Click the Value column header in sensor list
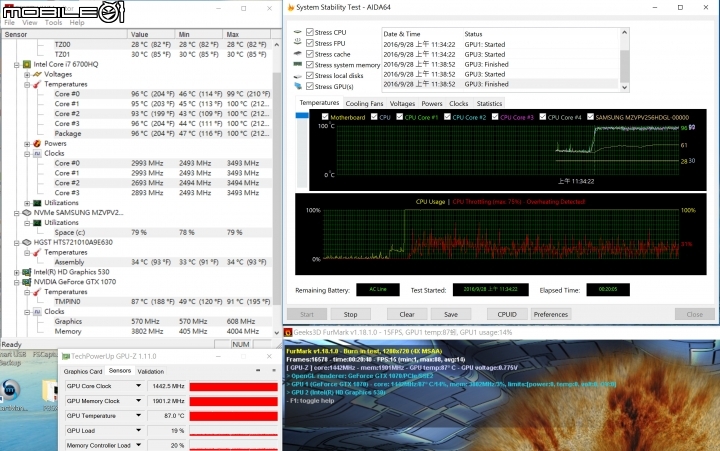Image resolution: width=720 pixels, height=451 pixels. pyautogui.click(x=151, y=34)
